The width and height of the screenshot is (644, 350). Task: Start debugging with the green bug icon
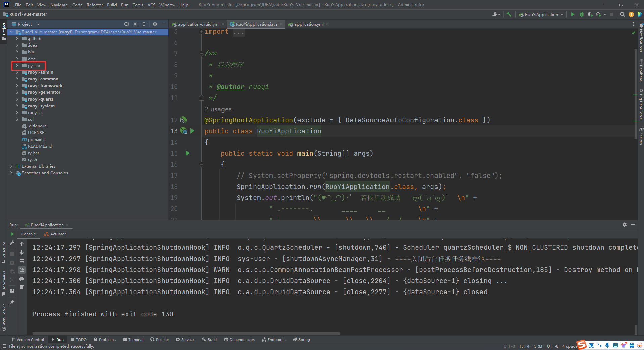click(x=582, y=14)
